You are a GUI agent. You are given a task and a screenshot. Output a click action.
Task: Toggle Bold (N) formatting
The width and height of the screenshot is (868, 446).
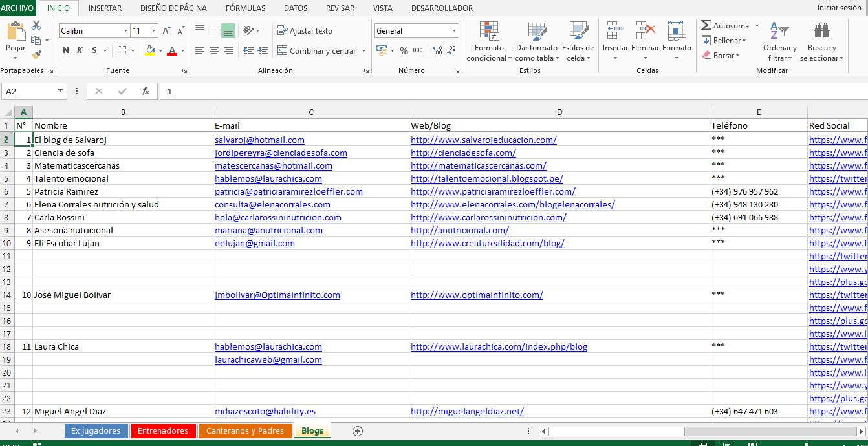(x=66, y=50)
